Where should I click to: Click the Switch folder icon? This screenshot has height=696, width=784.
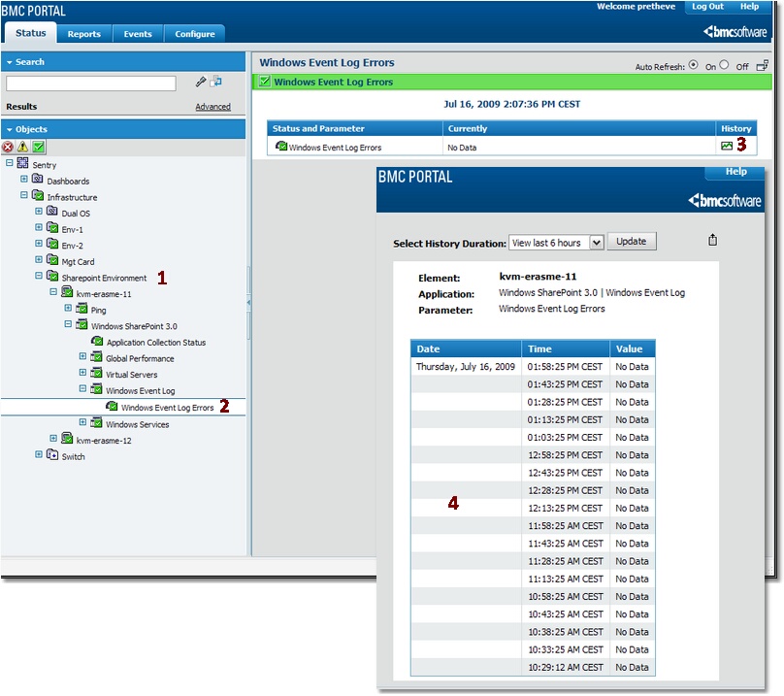tap(52, 454)
